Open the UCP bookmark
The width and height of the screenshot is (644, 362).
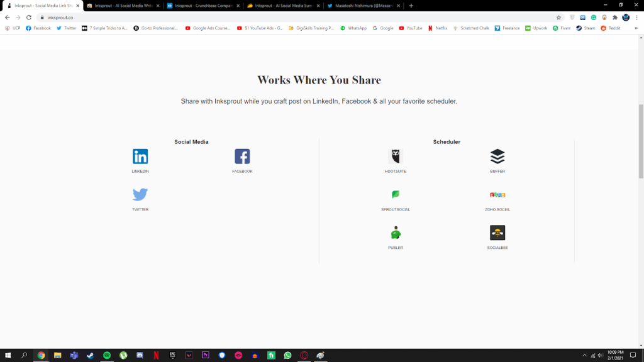click(x=13, y=28)
